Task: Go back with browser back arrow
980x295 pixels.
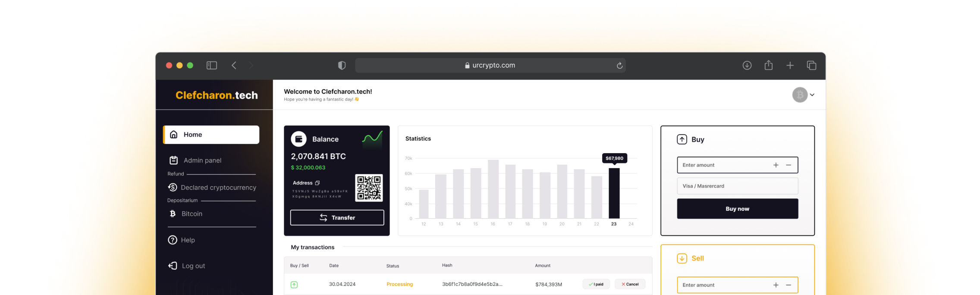Action: coord(234,66)
